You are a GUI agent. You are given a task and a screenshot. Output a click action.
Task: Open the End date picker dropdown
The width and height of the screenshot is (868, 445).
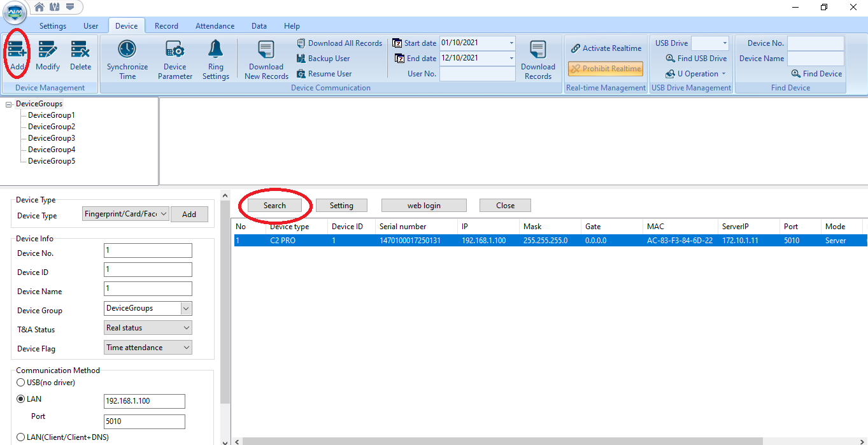pos(511,59)
